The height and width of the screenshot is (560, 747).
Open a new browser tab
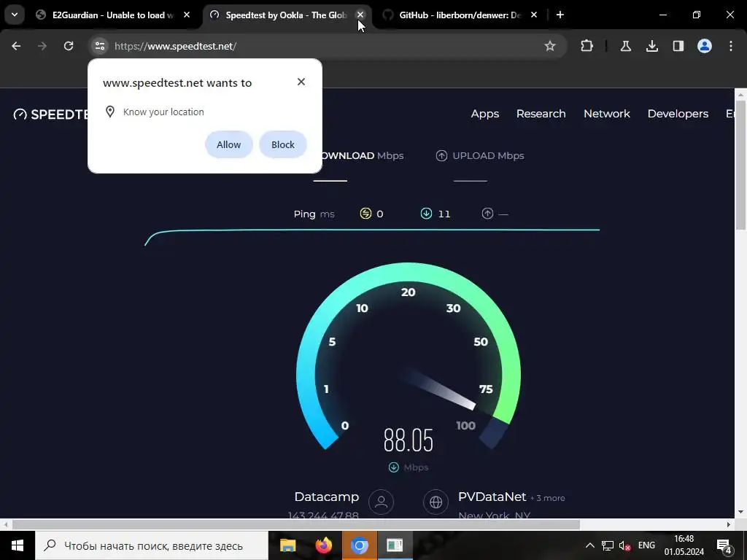point(560,15)
